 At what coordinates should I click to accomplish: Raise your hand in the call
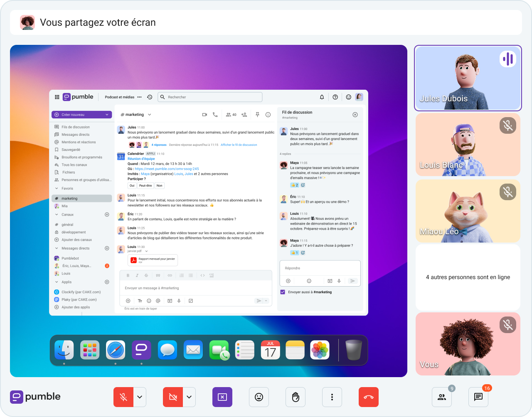[x=295, y=397]
